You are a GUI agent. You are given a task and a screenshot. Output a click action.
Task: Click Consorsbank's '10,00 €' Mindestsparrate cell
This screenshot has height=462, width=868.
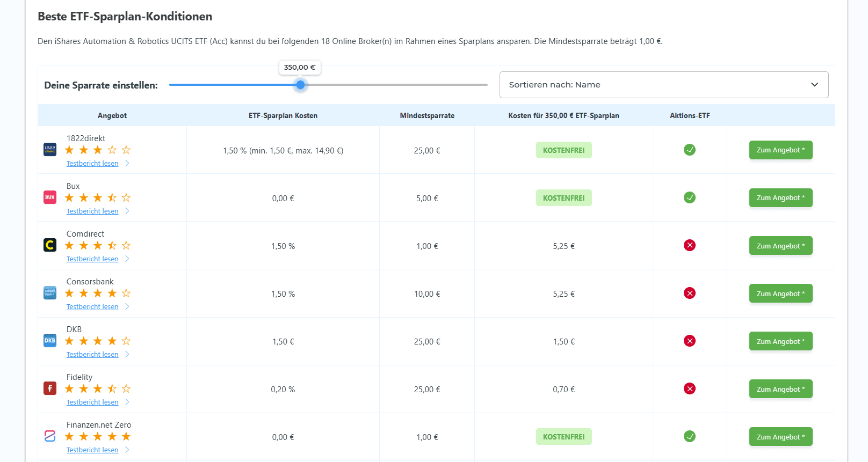(x=427, y=294)
